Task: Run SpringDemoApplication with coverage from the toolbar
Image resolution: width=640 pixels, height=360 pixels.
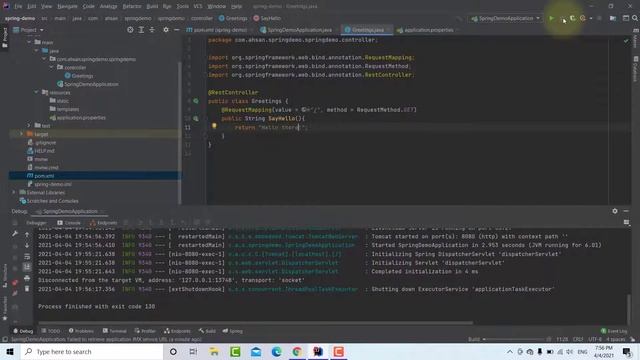Action: (573, 18)
